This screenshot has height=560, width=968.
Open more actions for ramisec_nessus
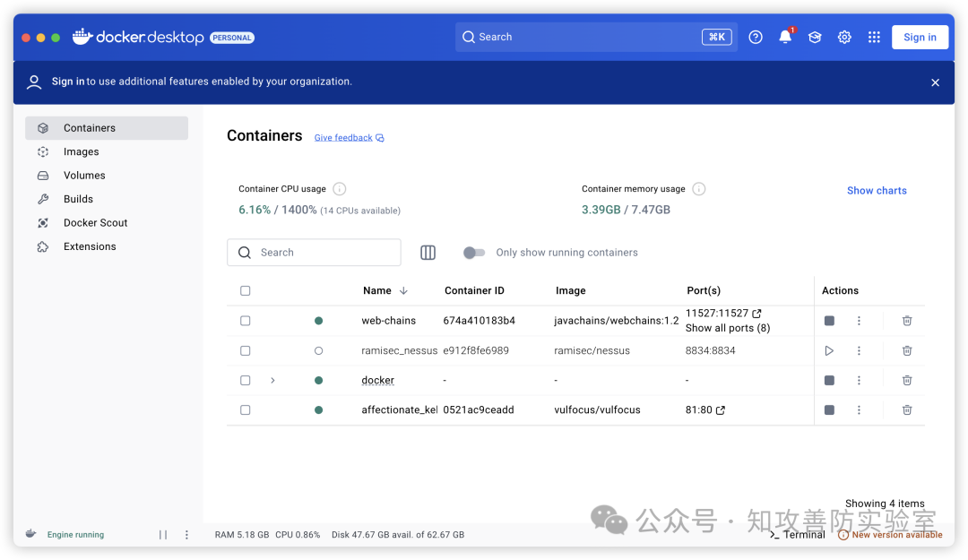tap(859, 350)
